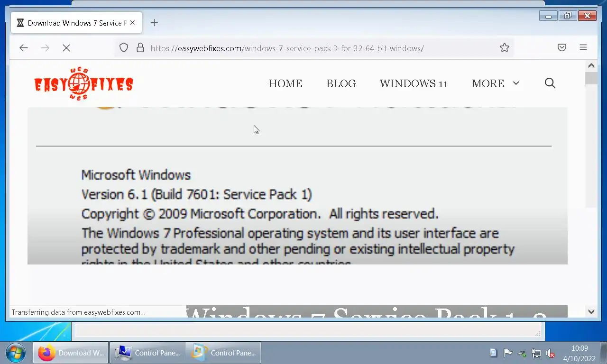607x364 pixels.
Task: Close the Download Windows 7 Service tab
Action: pyautogui.click(x=132, y=23)
